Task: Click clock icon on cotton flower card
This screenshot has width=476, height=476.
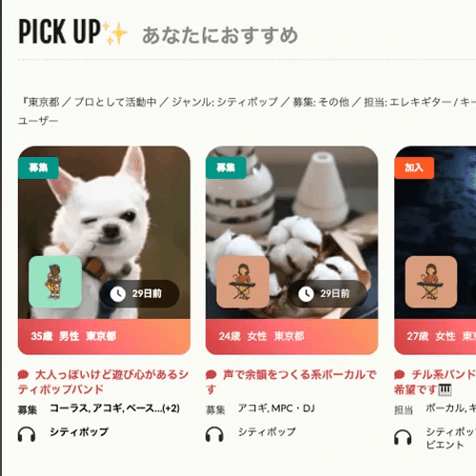Action: 306,294
